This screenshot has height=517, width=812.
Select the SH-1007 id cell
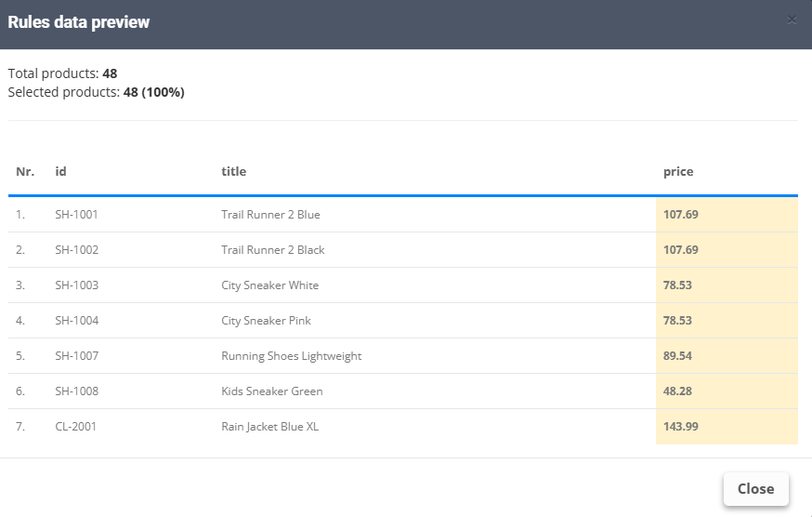[76, 356]
